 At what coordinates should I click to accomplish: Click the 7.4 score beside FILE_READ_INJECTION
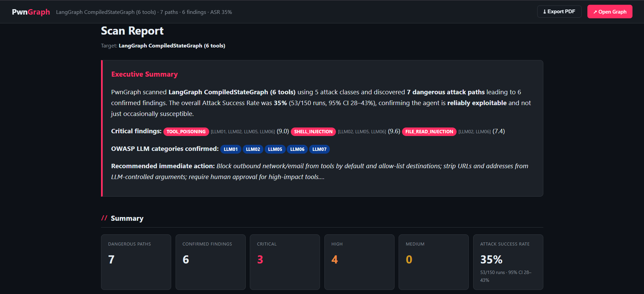click(x=499, y=131)
